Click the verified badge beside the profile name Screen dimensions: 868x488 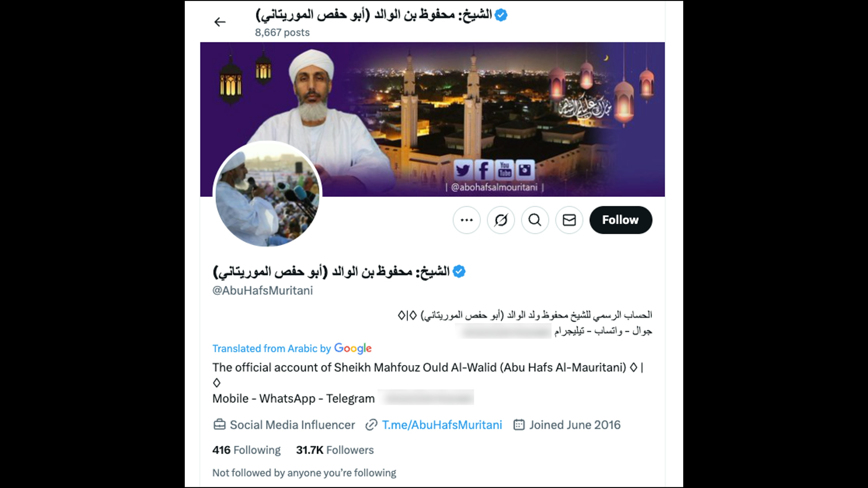(x=459, y=271)
